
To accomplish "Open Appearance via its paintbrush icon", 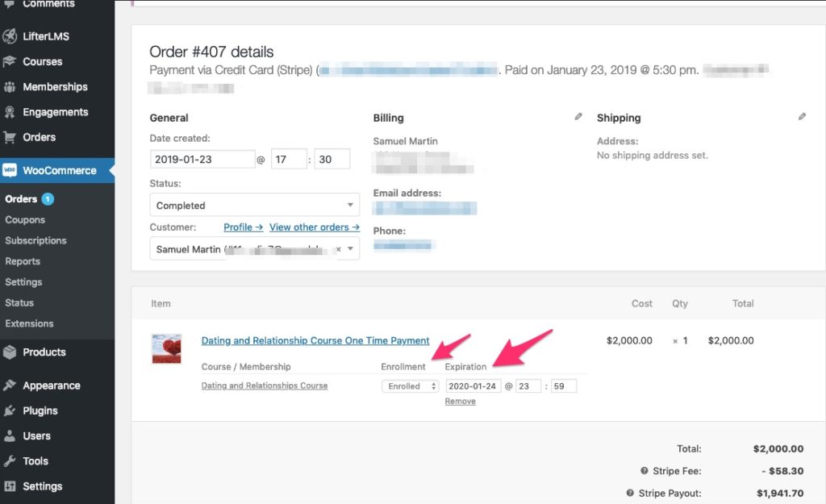I will click(10, 385).
